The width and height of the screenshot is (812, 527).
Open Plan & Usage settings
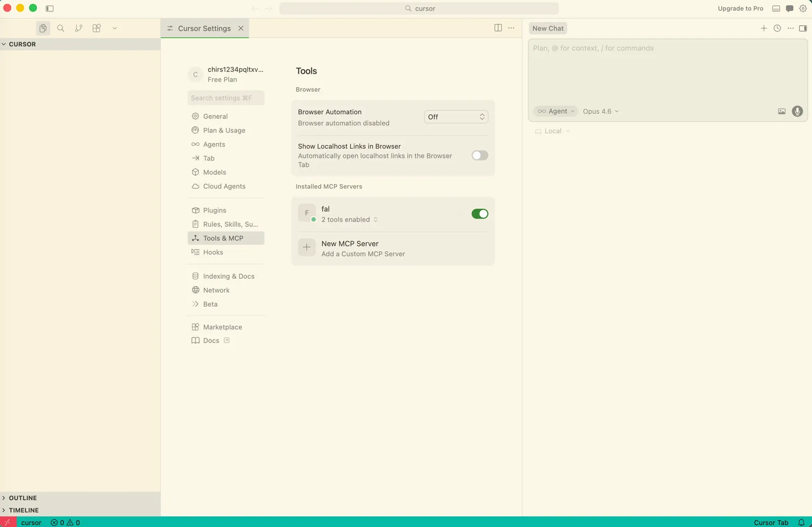[x=226, y=130]
